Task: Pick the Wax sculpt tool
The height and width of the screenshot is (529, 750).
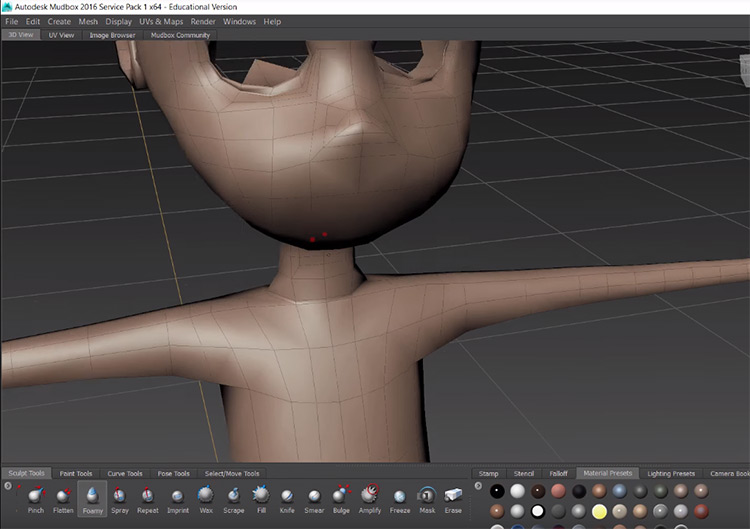Action: click(x=205, y=496)
